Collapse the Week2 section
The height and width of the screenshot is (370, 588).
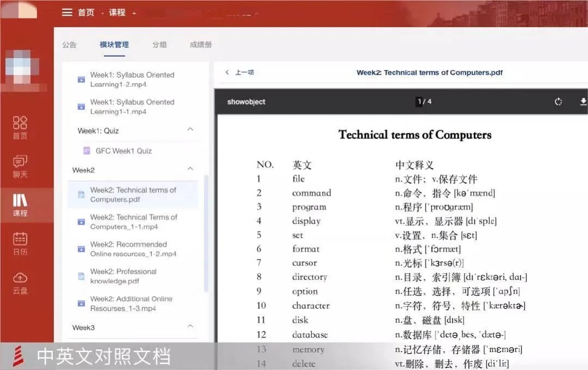coord(190,169)
